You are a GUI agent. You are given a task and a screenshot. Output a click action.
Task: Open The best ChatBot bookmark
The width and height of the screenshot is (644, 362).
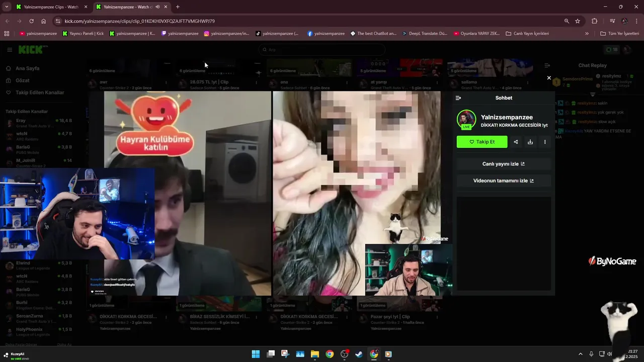point(373,34)
